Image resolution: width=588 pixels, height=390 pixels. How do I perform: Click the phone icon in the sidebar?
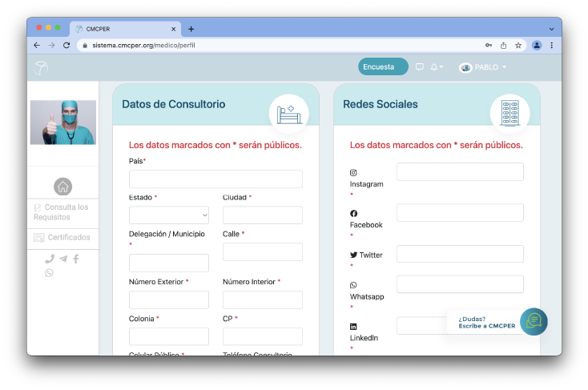pyautogui.click(x=50, y=259)
